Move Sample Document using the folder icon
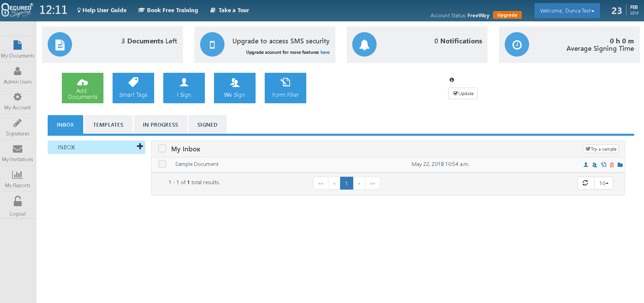 point(620,165)
